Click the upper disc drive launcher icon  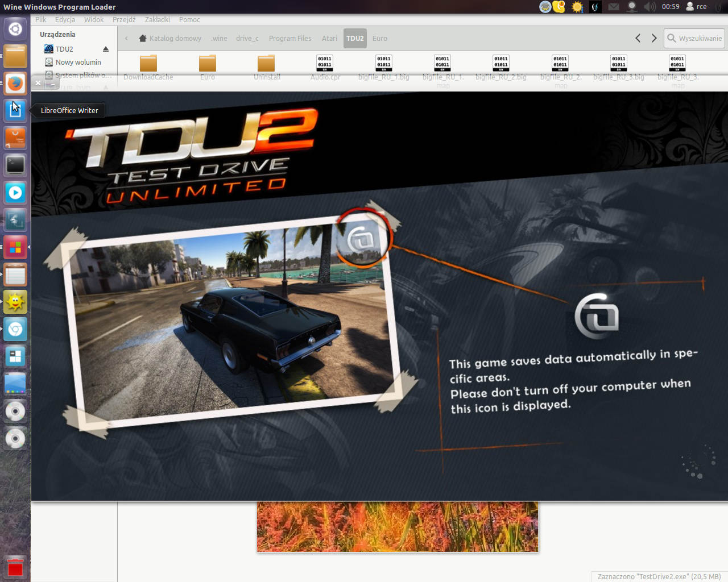pyautogui.click(x=15, y=411)
